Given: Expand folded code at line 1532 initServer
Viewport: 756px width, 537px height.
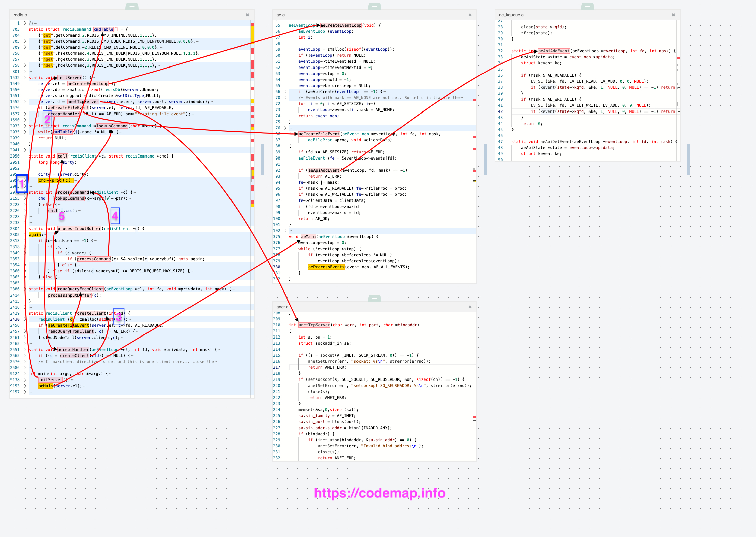Looking at the screenshot, I should point(25,78).
